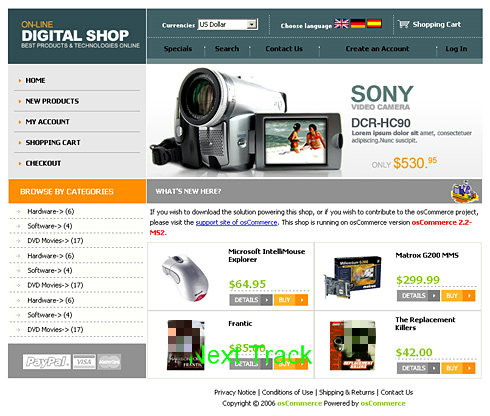Open Matrox G200 MMS product title

tap(427, 255)
